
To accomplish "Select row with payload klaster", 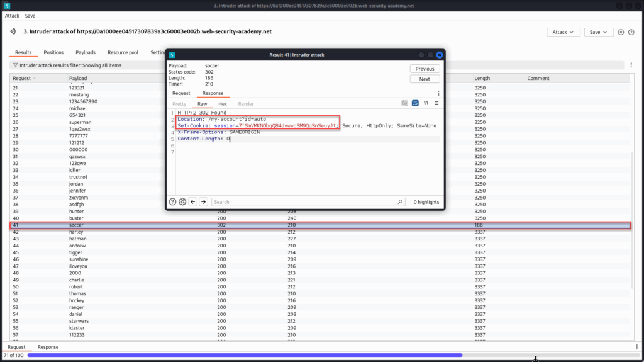I will 320,328.
